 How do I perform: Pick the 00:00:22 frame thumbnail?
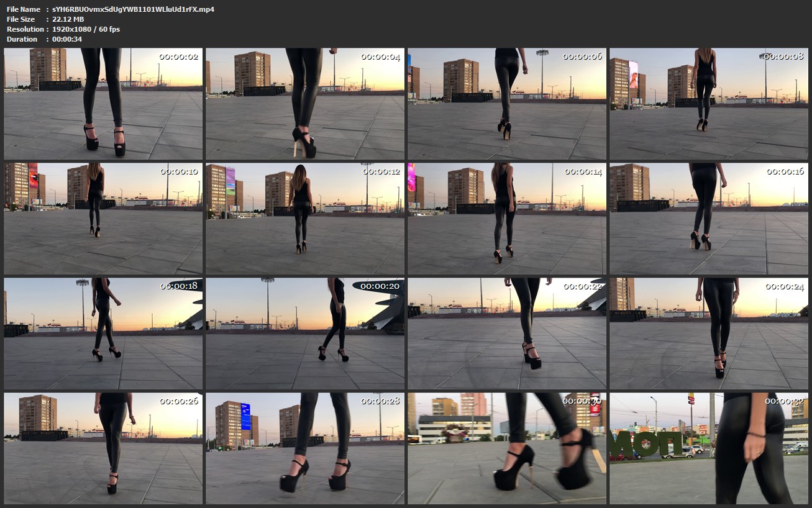[x=507, y=333]
